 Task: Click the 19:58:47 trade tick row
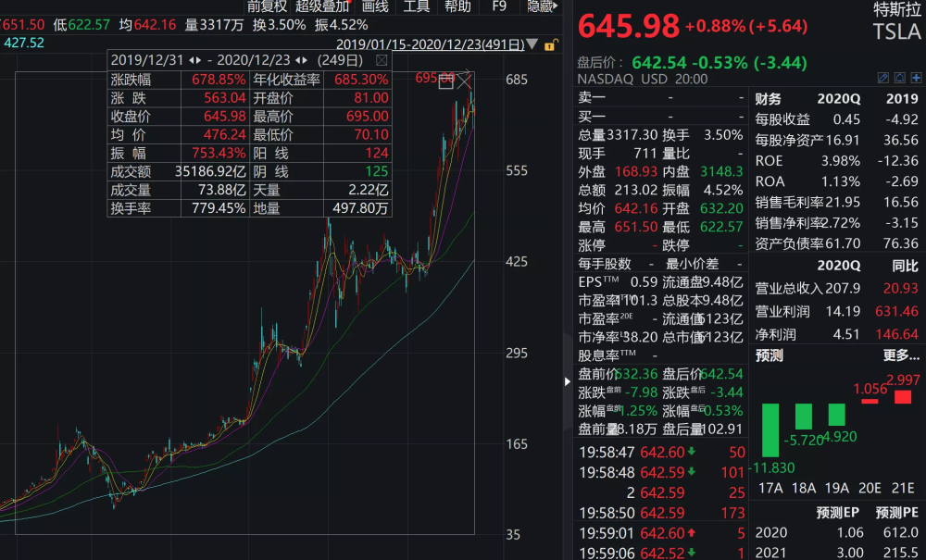tap(661, 453)
